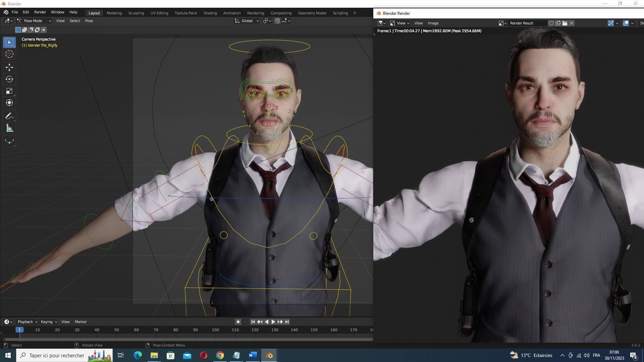Play the animation forward

273,322
